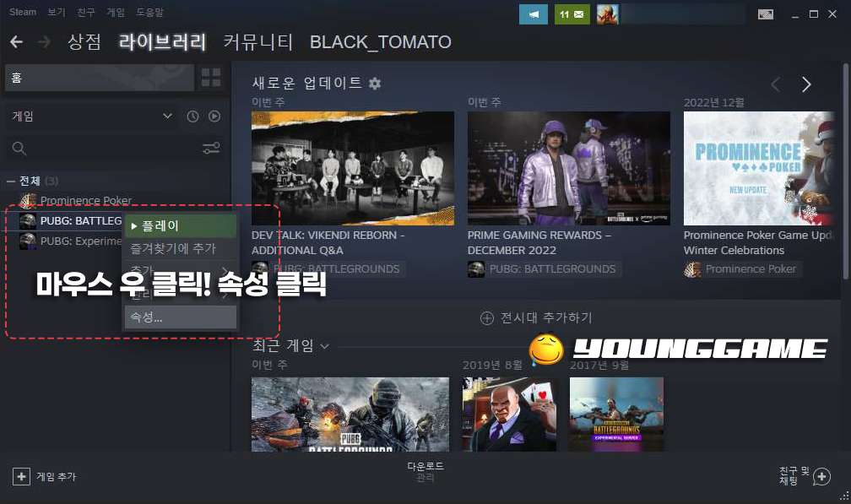Viewport: 851px width, 504px height.
Task: Open the 친구 menu
Action: [86, 12]
